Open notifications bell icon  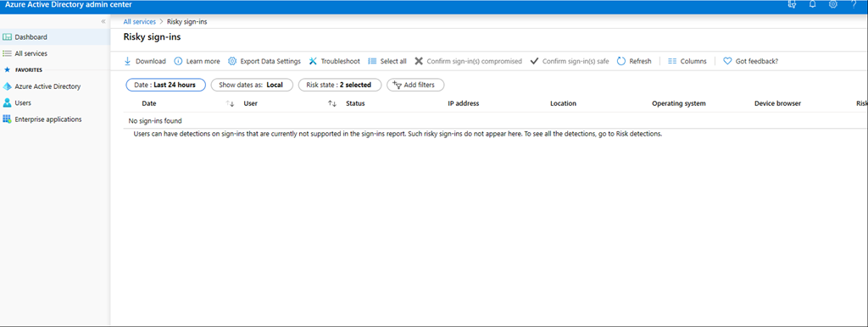(813, 4)
